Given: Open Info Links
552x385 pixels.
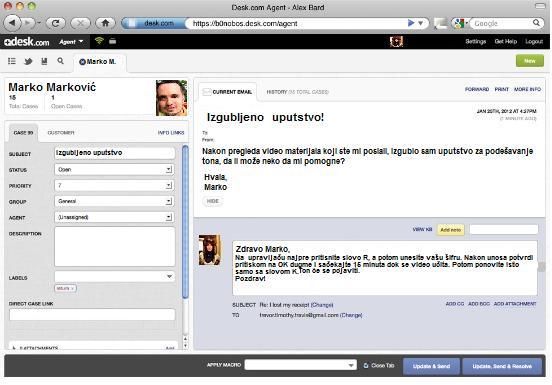Looking at the screenshot, I should [171, 133].
